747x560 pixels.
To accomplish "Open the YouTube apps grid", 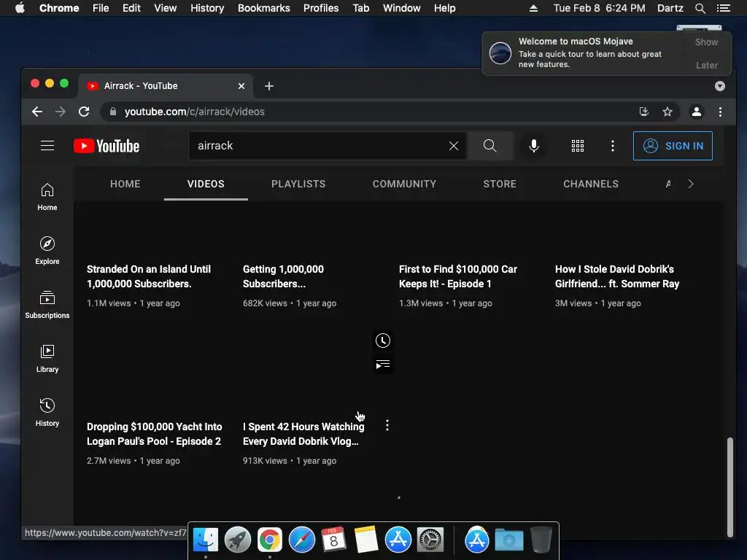I will 578,146.
